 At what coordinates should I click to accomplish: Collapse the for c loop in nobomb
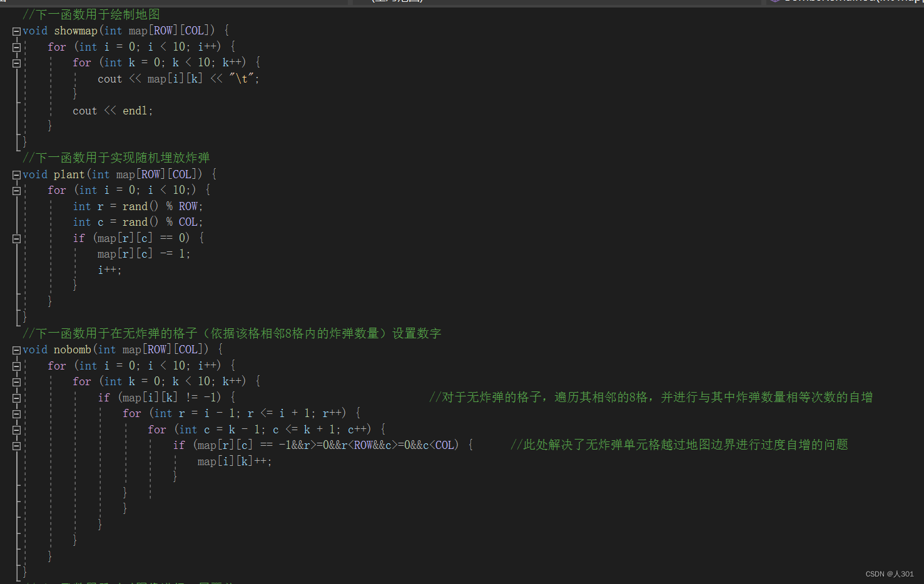point(16,430)
